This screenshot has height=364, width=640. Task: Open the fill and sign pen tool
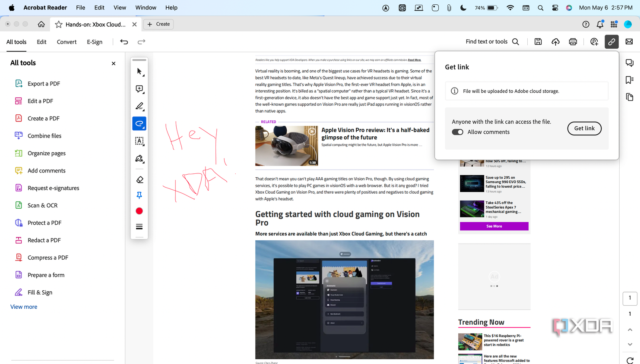tap(139, 159)
